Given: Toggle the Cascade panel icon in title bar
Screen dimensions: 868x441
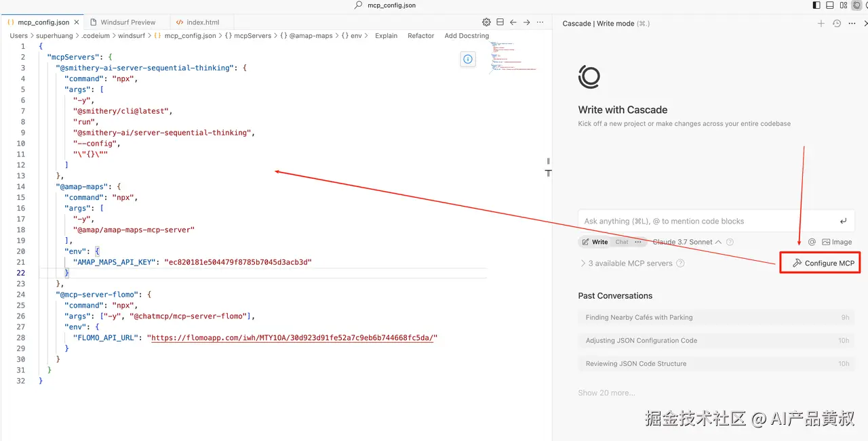Looking at the screenshot, I should point(857,5).
